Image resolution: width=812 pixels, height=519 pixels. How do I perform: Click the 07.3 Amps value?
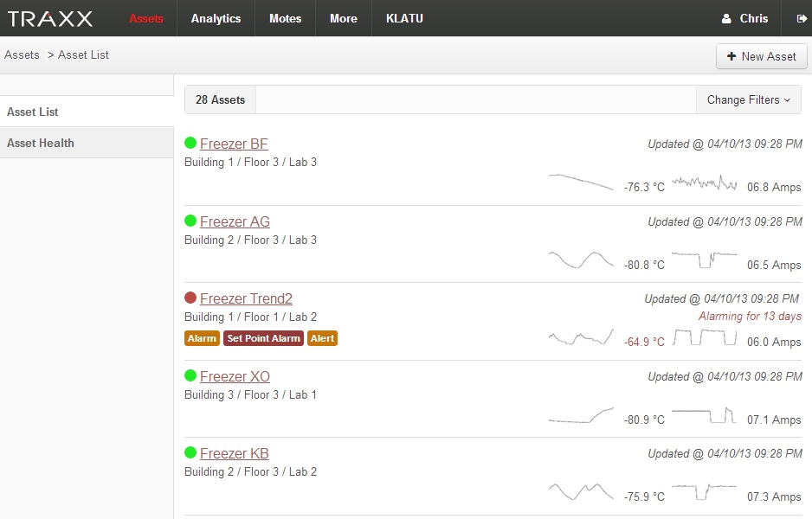click(x=774, y=497)
